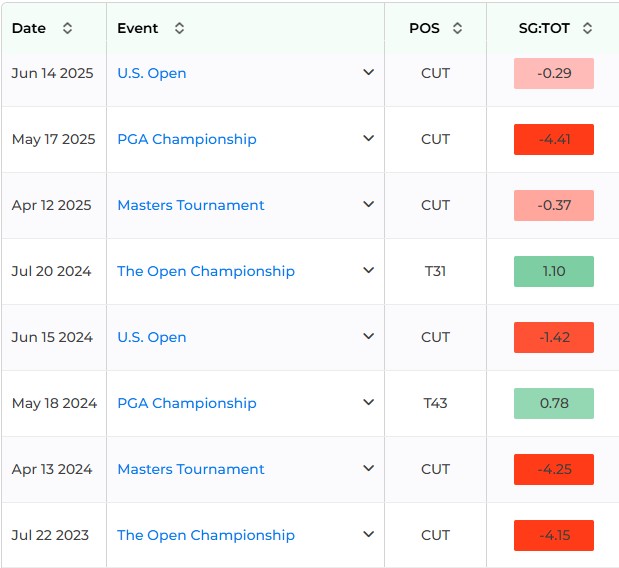Sort by SG:TOT sort arrows
This screenshot has width=619, height=568.
point(587,28)
